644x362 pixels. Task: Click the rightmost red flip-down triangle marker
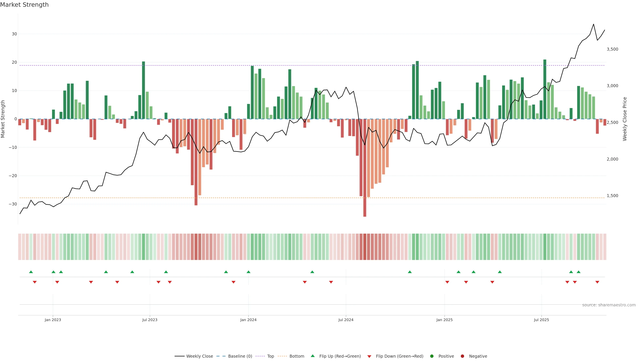point(597,282)
